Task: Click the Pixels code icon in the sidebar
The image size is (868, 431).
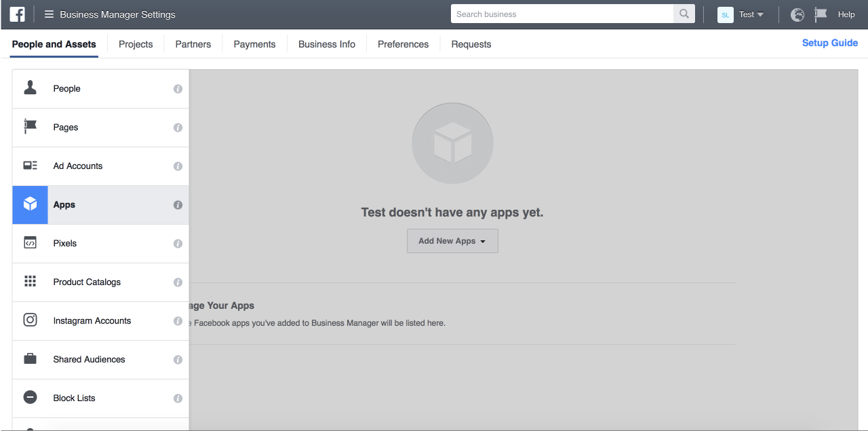Action: pyautogui.click(x=30, y=243)
